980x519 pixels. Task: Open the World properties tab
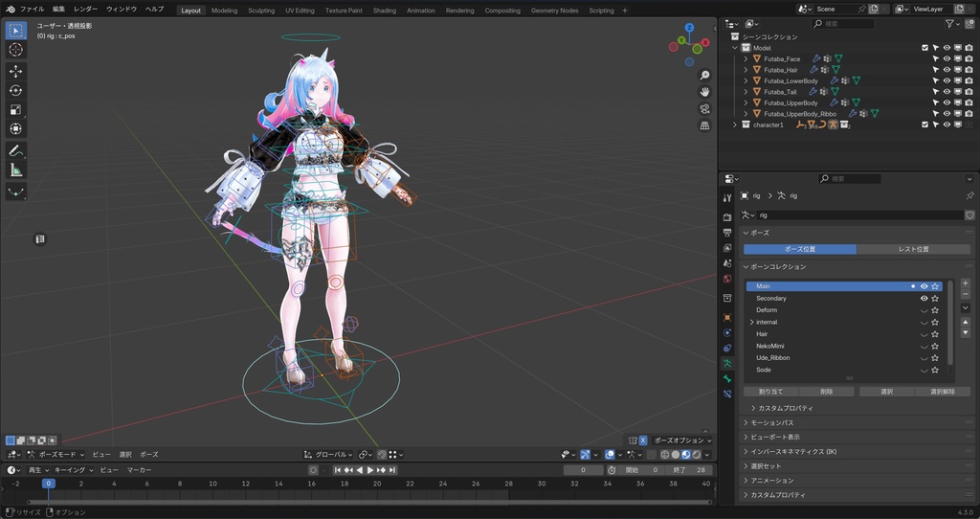727,279
